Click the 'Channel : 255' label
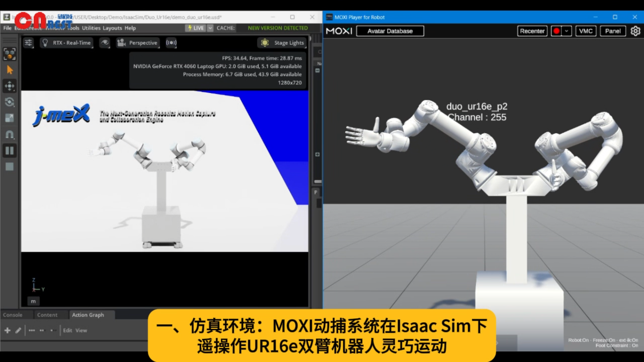This screenshot has width=644, height=362. click(477, 117)
